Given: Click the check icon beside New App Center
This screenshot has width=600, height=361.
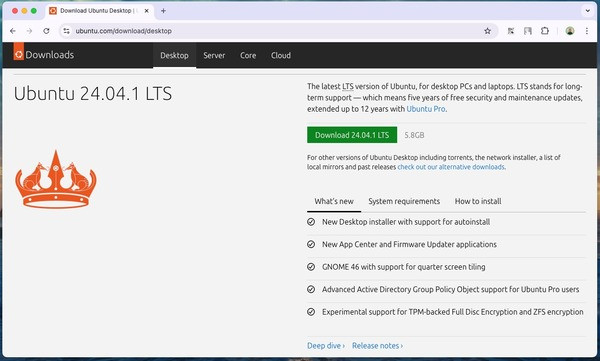Looking at the screenshot, I should tap(311, 244).
